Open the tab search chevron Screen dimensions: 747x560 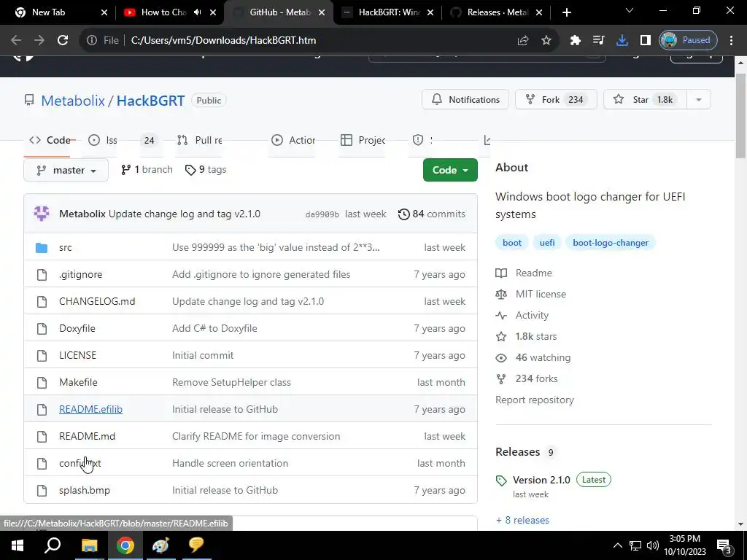click(x=630, y=10)
